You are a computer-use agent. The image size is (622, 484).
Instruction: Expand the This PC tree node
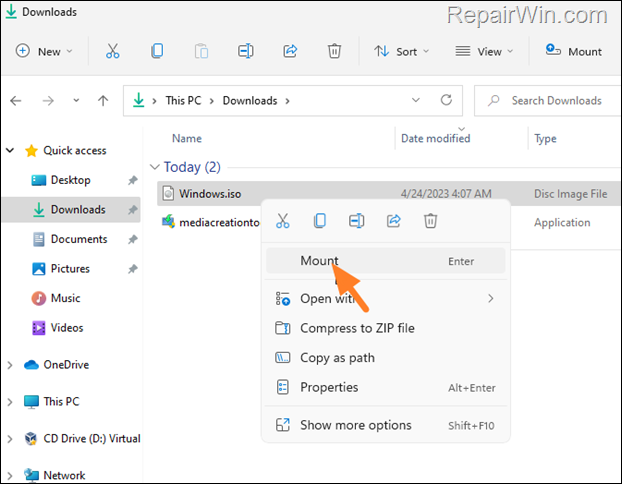tap(10, 402)
